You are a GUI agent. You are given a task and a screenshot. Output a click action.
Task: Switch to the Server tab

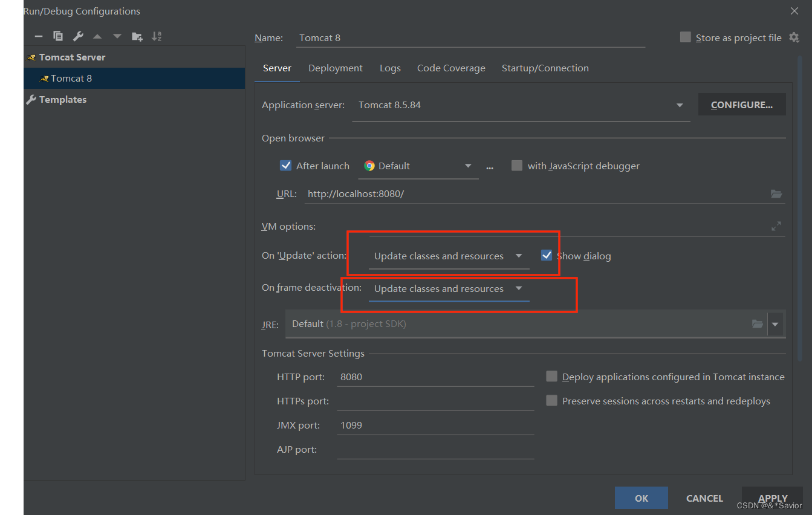coord(277,68)
